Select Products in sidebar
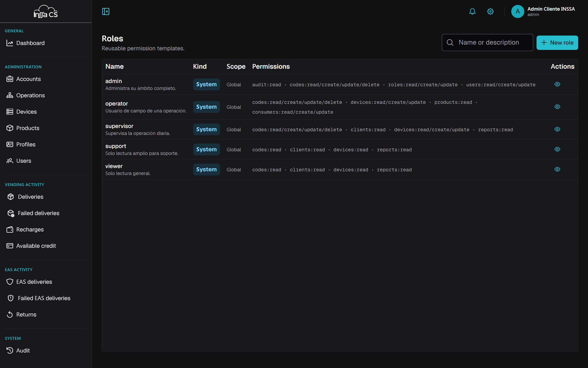This screenshot has height=368, width=588. click(46, 128)
